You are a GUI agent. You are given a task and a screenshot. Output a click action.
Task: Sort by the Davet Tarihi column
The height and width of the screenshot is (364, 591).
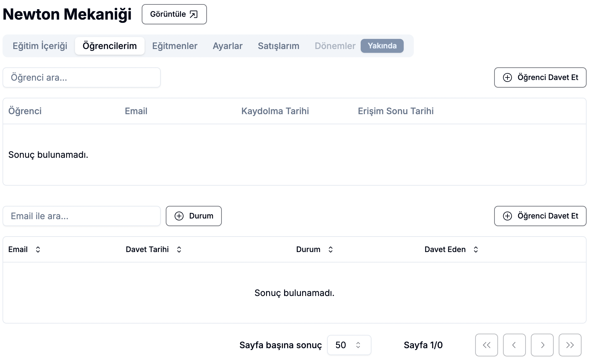pos(153,250)
